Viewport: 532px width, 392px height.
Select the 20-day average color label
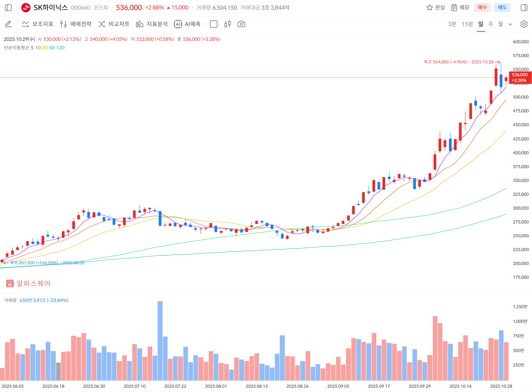tap(45, 48)
